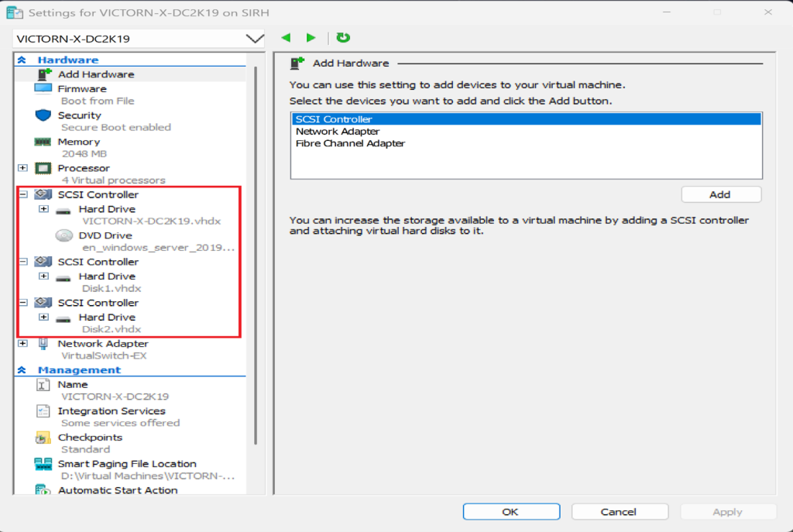The image size is (793, 532).
Task: Click the Smart Paging File Location icon
Action: pos(43,464)
